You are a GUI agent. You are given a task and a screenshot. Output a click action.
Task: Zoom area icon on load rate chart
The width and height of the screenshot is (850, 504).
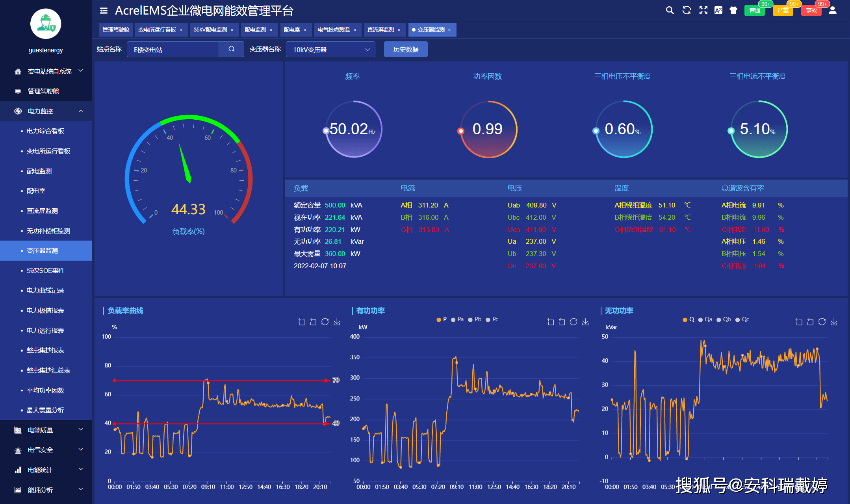click(x=302, y=322)
